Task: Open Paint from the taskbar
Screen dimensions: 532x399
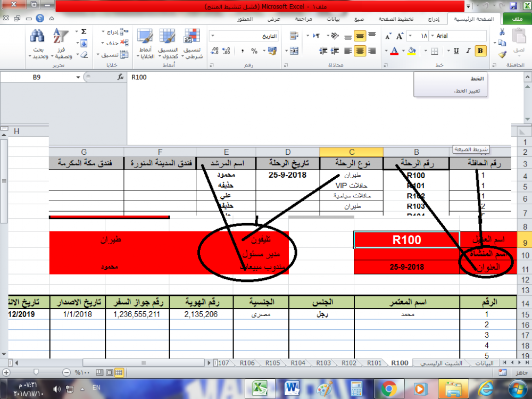Action: 324,388
